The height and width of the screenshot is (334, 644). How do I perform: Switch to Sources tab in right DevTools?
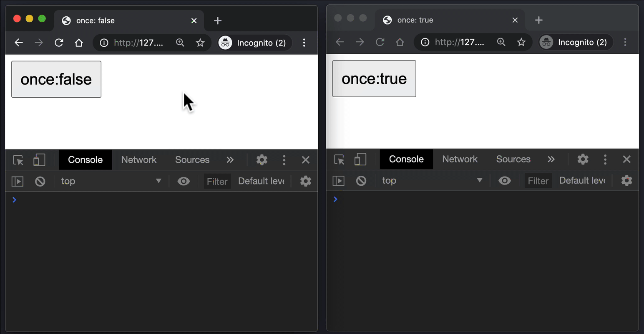[513, 159]
